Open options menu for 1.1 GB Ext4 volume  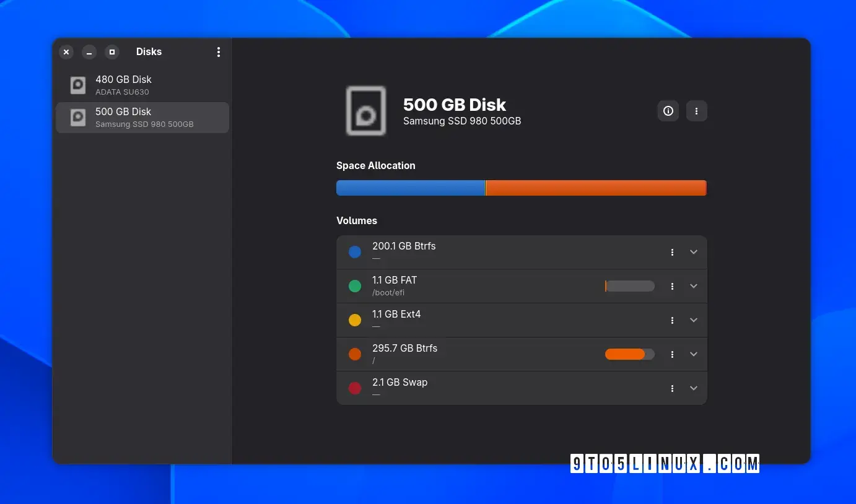672,320
